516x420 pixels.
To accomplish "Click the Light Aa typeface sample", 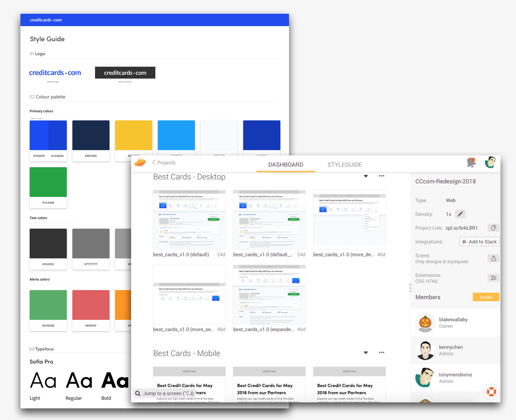I will tap(43, 381).
